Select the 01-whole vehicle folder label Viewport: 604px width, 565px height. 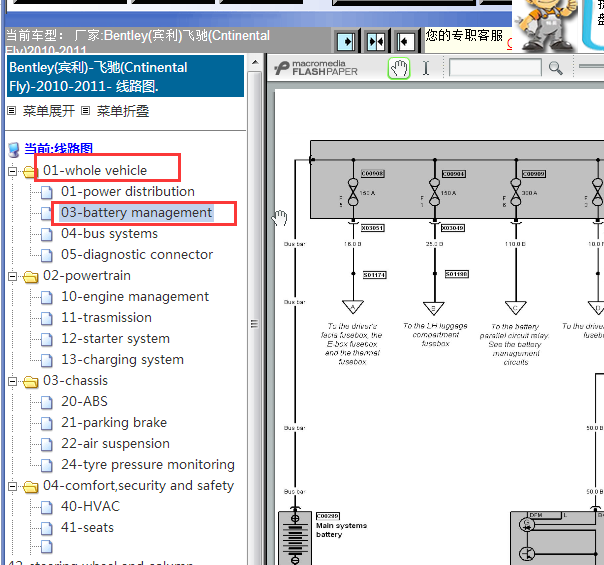click(95, 170)
